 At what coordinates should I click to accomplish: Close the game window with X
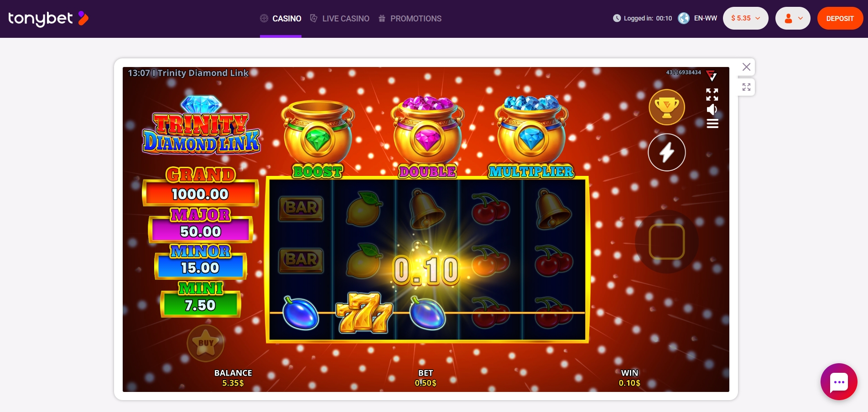pyautogui.click(x=746, y=67)
